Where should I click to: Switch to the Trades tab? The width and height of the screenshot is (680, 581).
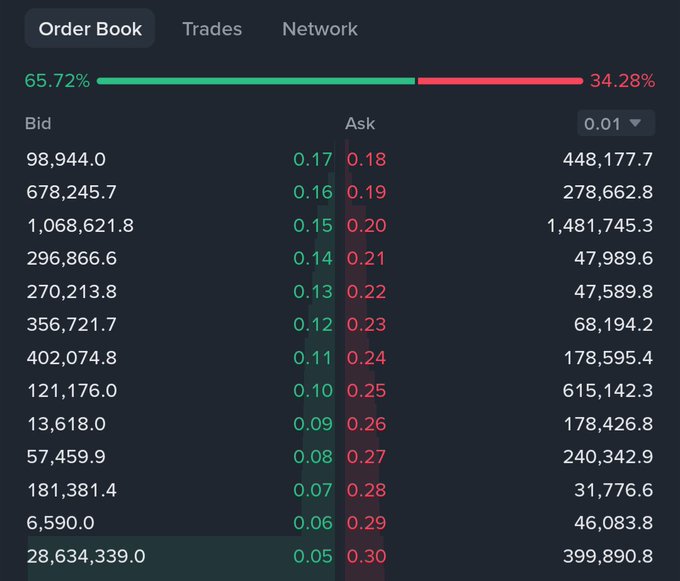212,29
